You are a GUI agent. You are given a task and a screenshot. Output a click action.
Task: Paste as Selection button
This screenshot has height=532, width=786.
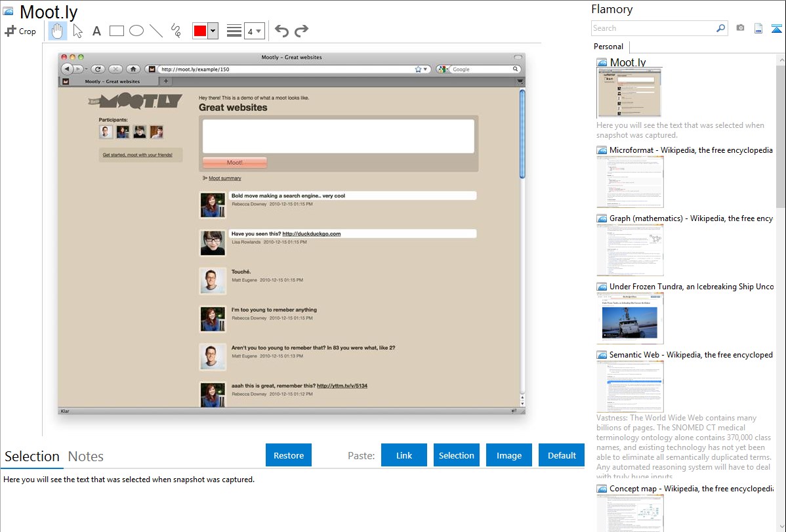(456, 455)
